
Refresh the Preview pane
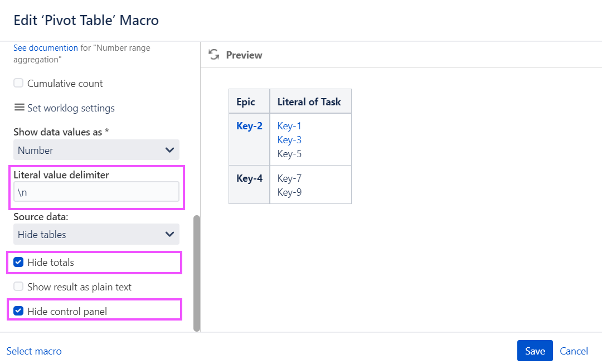pyautogui.click(x=214, y=55)
